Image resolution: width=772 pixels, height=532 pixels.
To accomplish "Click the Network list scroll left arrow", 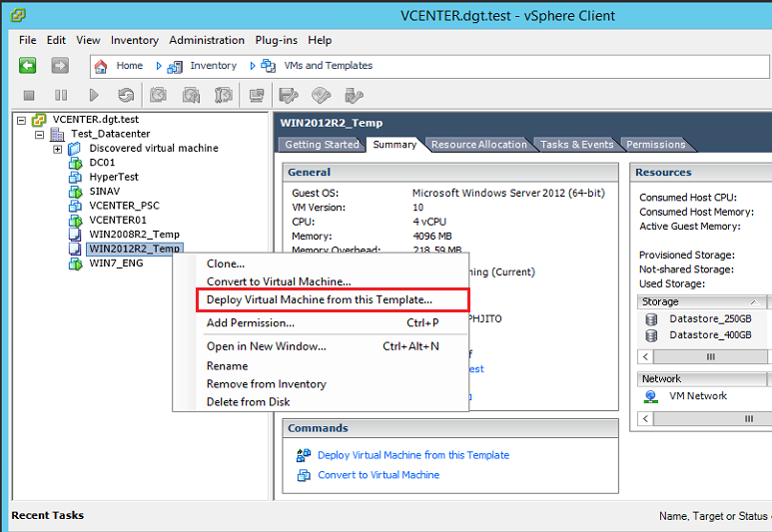I will [x=645, y=419].
